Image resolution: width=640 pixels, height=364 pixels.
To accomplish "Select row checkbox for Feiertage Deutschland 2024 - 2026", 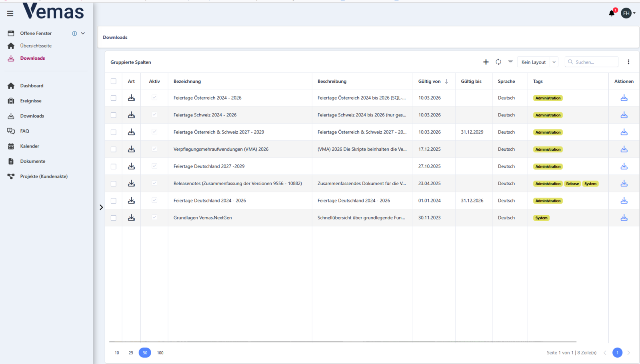I will point(114,201).
